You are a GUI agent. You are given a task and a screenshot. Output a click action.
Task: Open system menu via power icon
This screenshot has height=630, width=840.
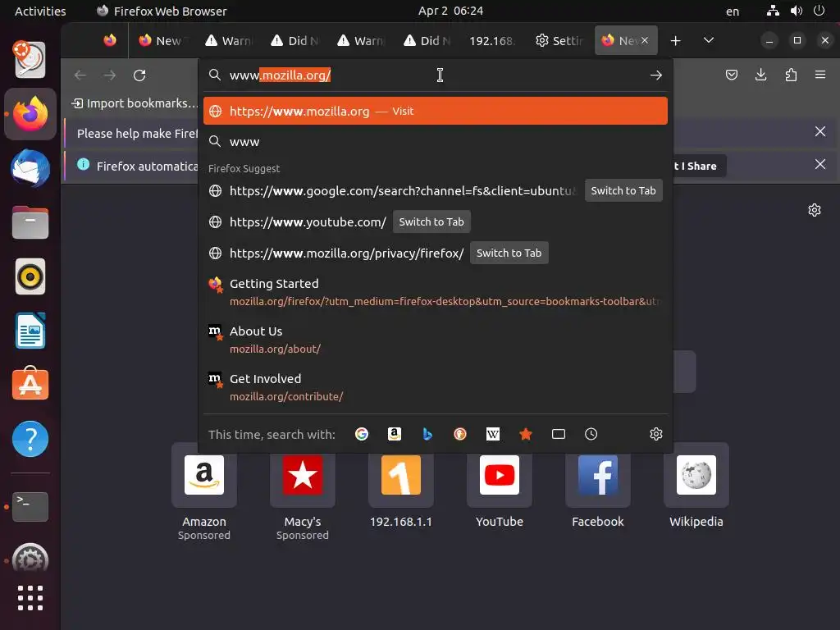tap(819, 11)
